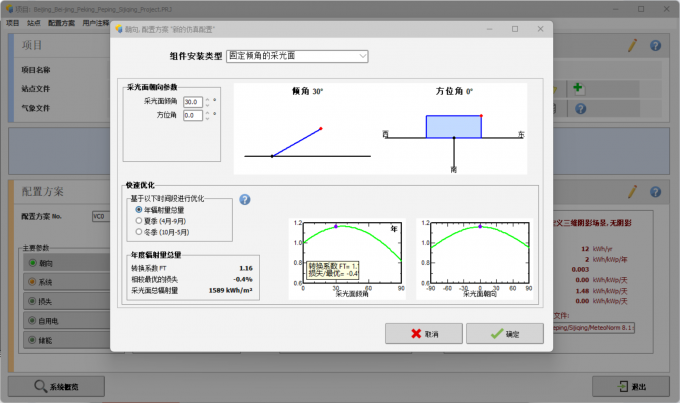The image size is (680, 403).
Task: Click the 退出 button in the main window
Action: click(x=631, y=387)
